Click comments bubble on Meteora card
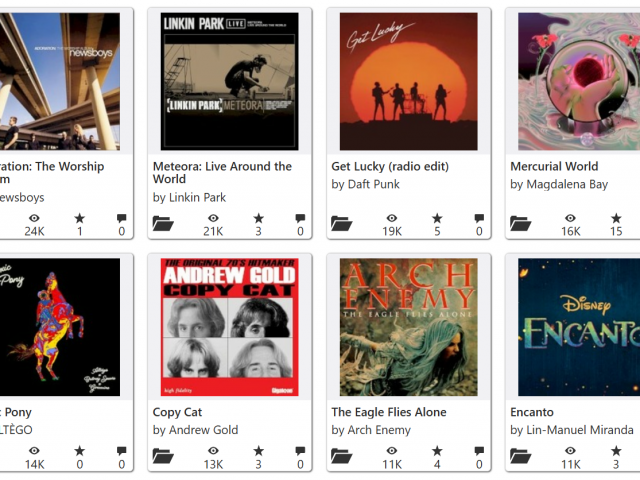Image resolution: width=640 pixels, height=480 pixels. (300, 218)
